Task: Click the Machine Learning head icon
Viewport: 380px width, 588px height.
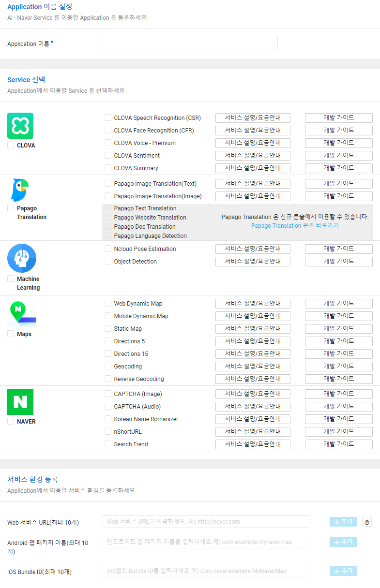Action: (22, 258)
